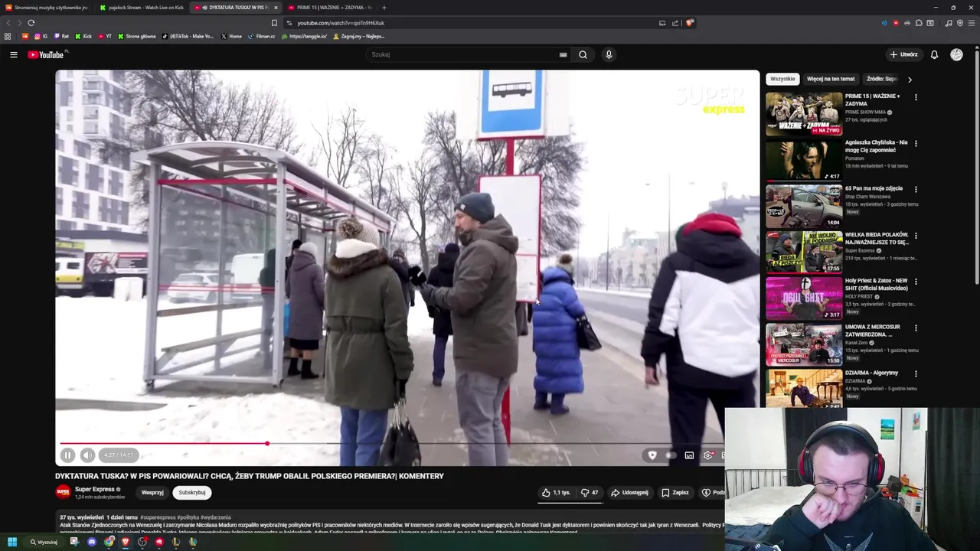This screenshot has width=980, height=551.
Task: Open the browser main menu icon
Action: 972,23
